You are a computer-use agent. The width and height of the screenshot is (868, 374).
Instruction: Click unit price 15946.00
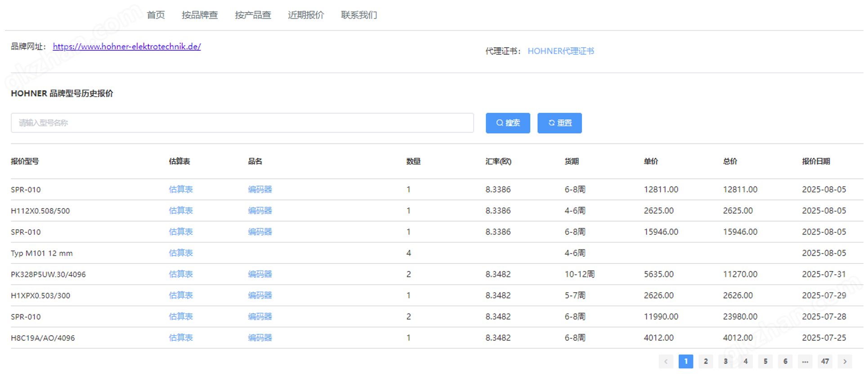tap(661, 232)
